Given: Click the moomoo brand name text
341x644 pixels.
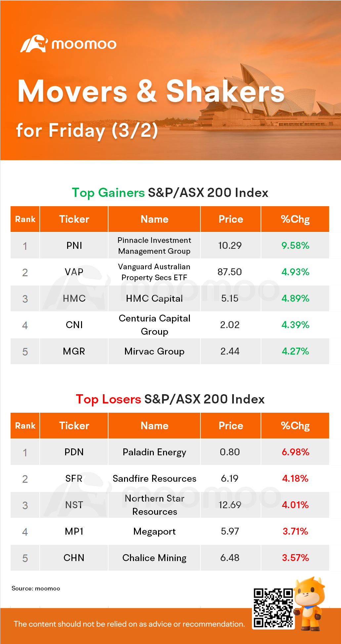Looking at the screenshot, I should [x=84, y=44].
